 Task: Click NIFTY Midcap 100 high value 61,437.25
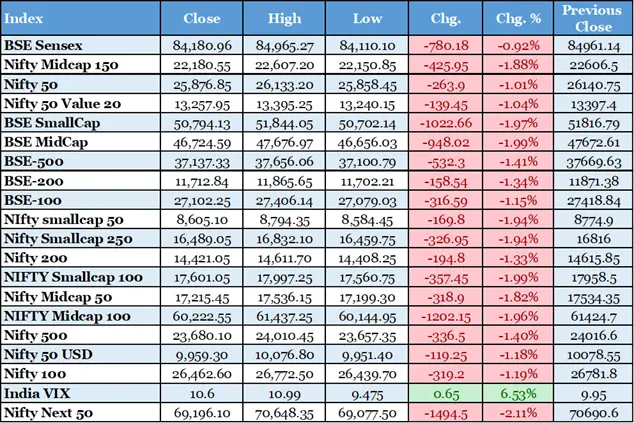point(287,320)
